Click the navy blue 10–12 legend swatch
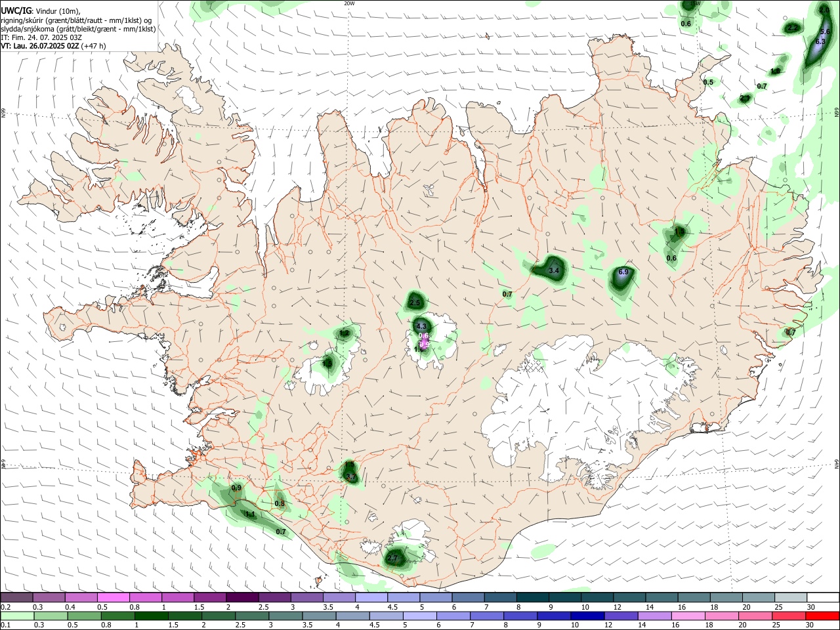Viewport: 840px width, 630px height. click(x=587, y=616)
